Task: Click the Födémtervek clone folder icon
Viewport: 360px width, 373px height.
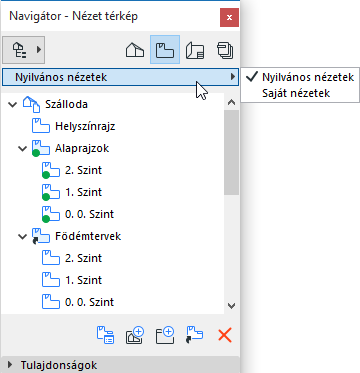Action: [x=41, y=236]
